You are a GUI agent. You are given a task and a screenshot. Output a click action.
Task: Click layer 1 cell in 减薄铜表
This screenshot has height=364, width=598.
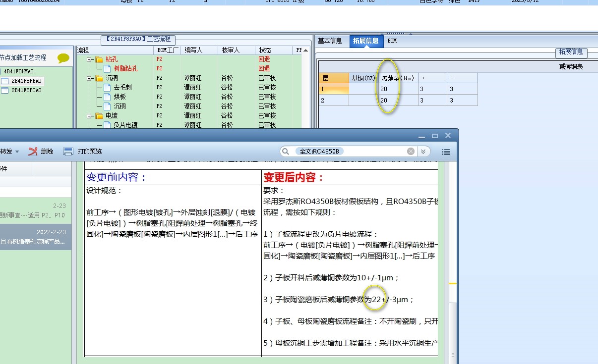(334, 89)
